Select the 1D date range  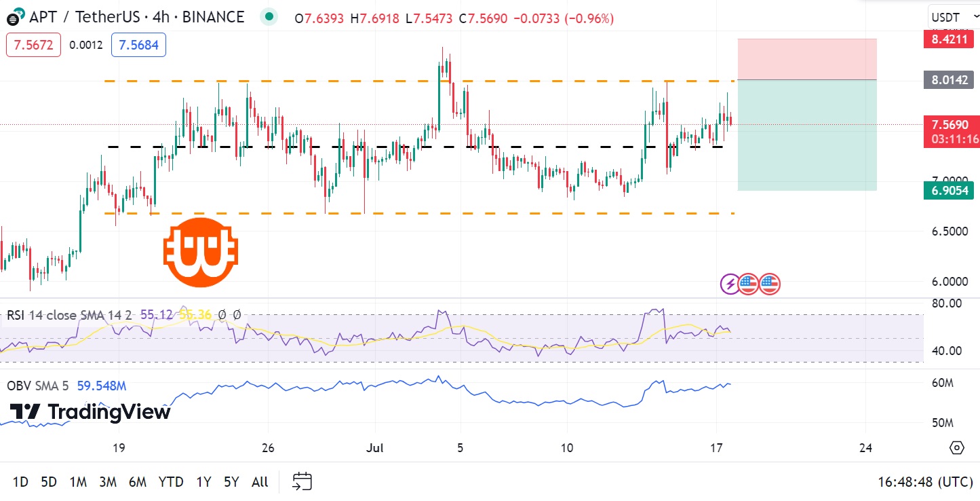click(x=20, y=482)
